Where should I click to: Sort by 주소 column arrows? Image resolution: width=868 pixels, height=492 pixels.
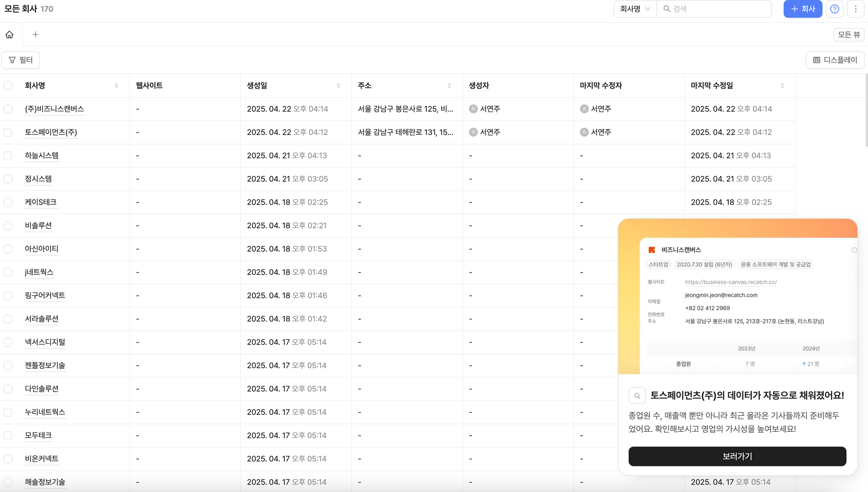(449, 86)
